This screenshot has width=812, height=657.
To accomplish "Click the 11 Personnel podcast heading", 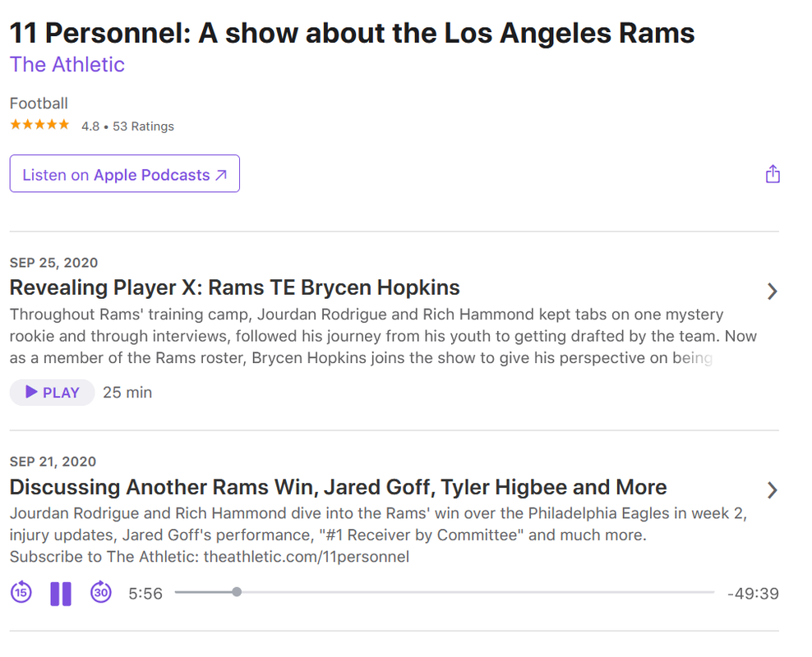I will pos(352,33).
